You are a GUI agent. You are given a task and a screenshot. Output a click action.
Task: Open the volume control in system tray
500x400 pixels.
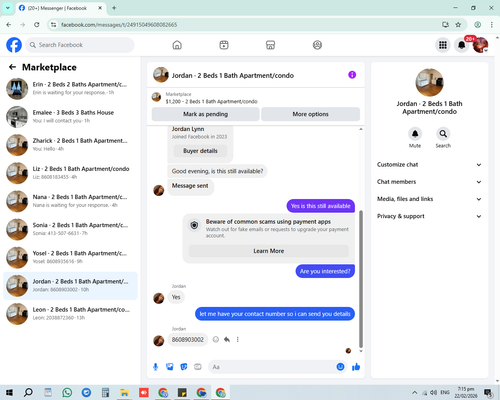tap(434, 393)
